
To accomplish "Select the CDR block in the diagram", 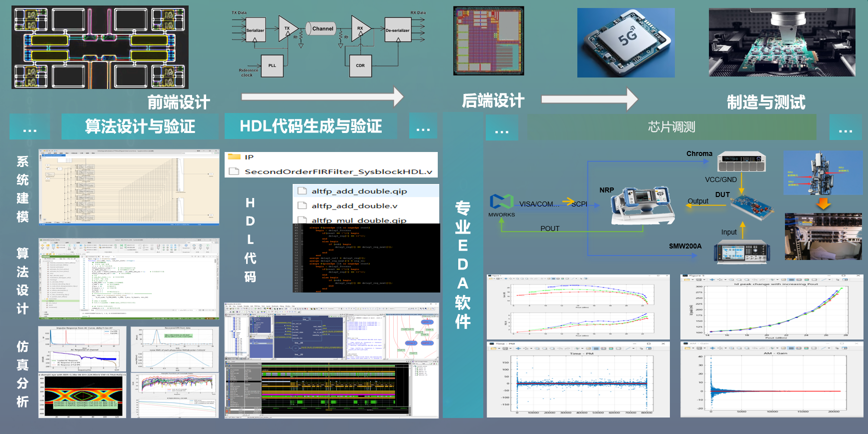I will point(360,65).
